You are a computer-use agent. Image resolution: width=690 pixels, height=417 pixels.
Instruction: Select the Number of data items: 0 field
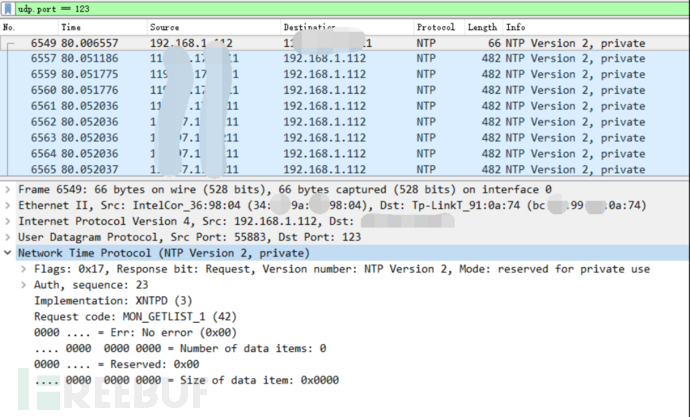pyautogui.click(x=180, y=348)
